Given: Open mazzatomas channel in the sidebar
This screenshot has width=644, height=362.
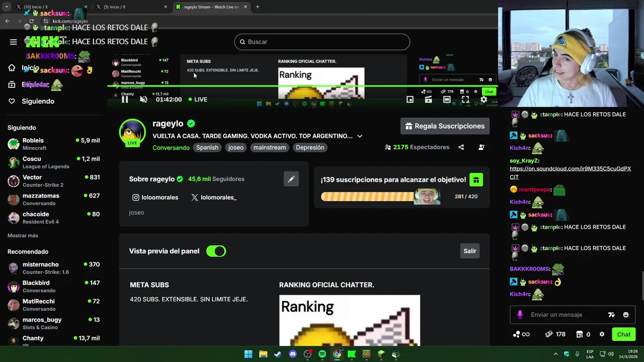Looking at the screenshot, I should click(x=54, y=199).
